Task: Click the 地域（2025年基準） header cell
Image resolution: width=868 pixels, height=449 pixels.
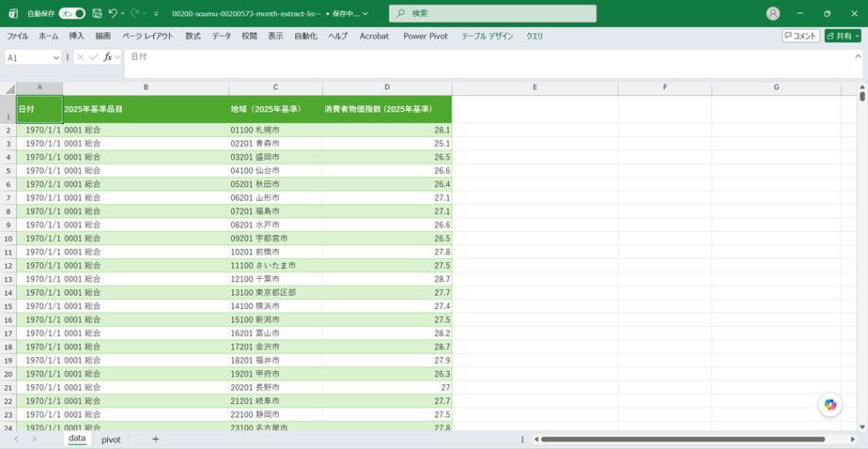Action: [x=275, y=109]
